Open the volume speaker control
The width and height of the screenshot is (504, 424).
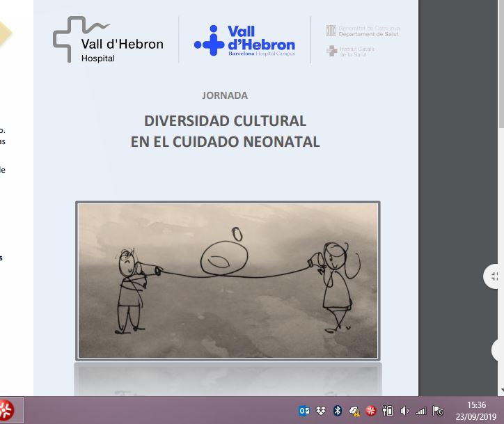(x=404, y=411)
